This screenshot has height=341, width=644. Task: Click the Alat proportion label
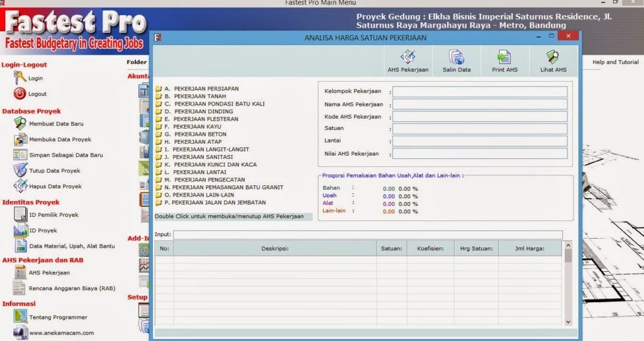click(x=328, y=203)
